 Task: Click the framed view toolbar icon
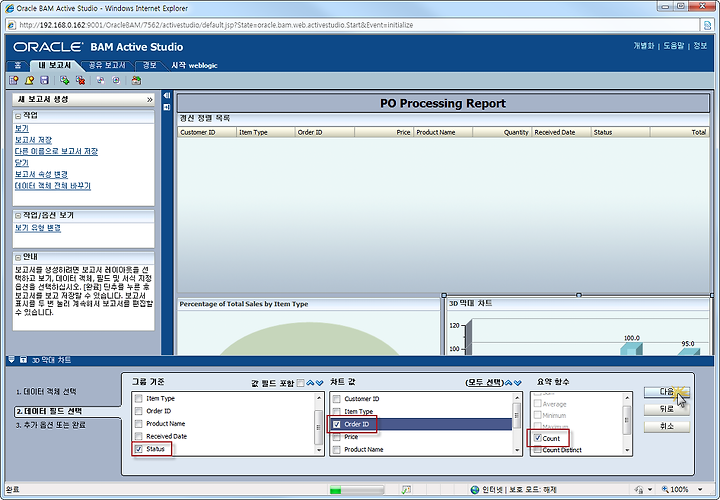(116, 80)
